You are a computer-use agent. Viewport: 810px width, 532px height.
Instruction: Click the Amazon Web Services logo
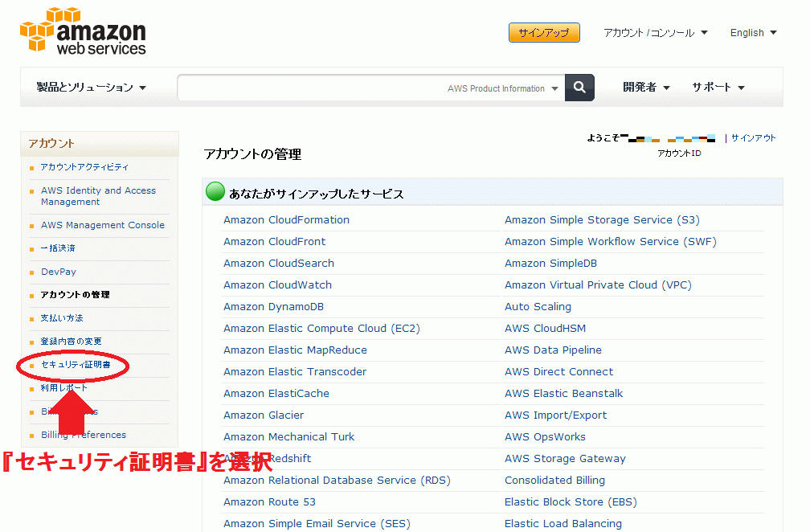[x=84, y=31]
